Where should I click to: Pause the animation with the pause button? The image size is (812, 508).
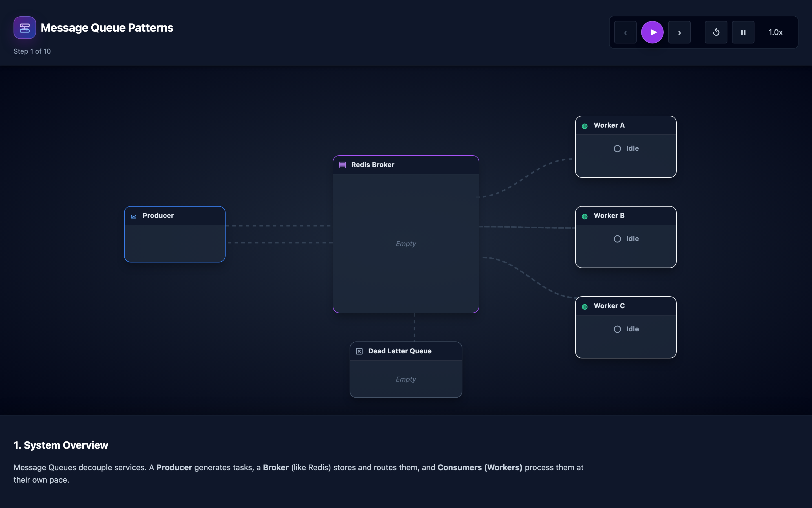click(x=743, y=32)
